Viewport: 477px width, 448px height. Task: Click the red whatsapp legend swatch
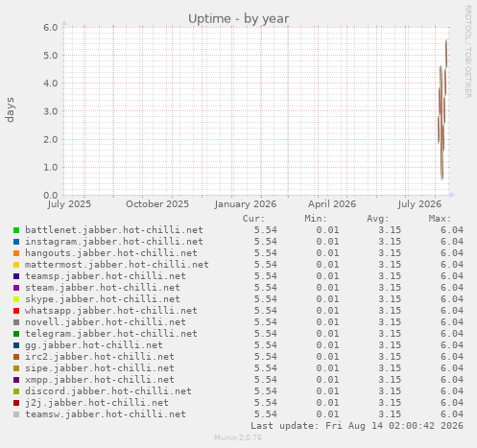point(16,311)
